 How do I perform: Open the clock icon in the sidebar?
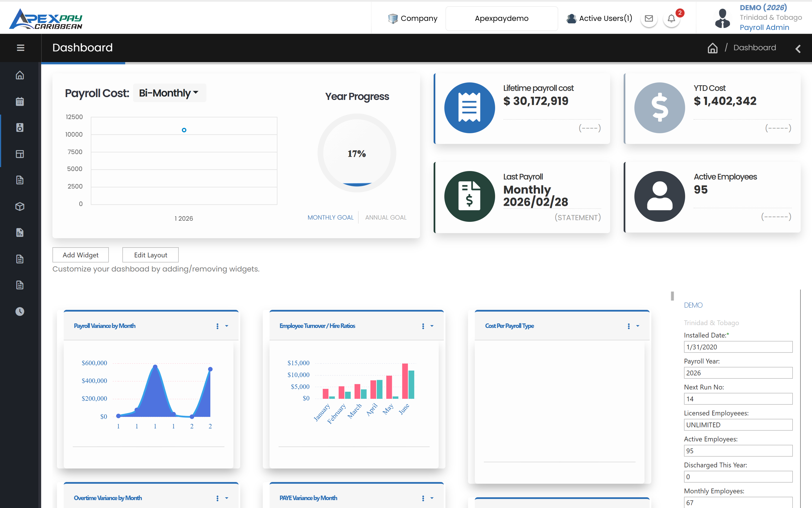tap(20, 312)
